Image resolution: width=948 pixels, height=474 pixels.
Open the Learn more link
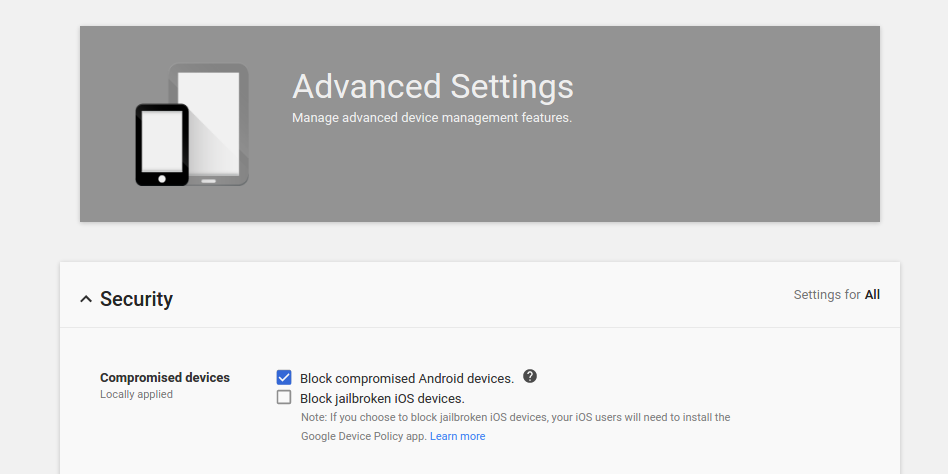(457, 436)
